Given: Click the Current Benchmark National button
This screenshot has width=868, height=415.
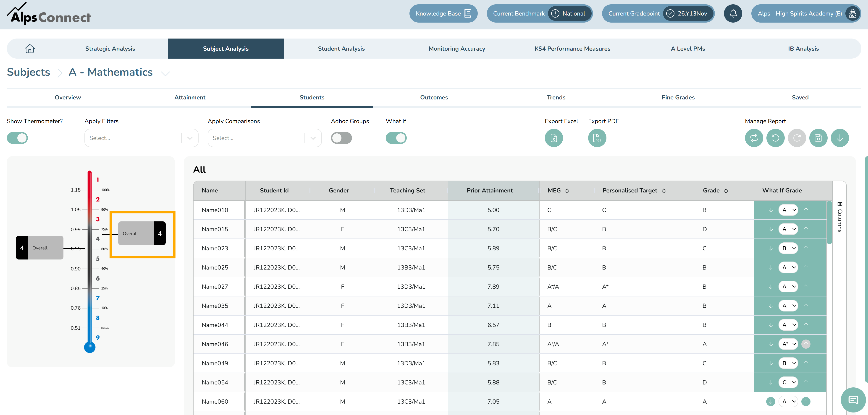Looking at the screenshot, I should [540, 13].
